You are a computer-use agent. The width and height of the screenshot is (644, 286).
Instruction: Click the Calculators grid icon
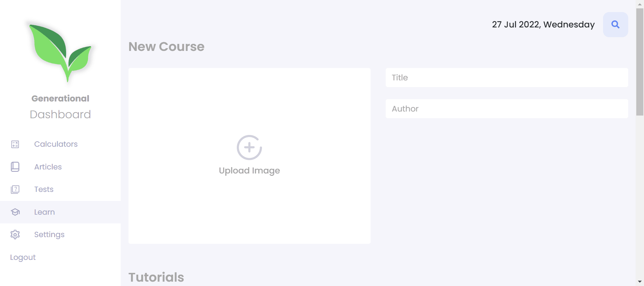tap(15, 144)
